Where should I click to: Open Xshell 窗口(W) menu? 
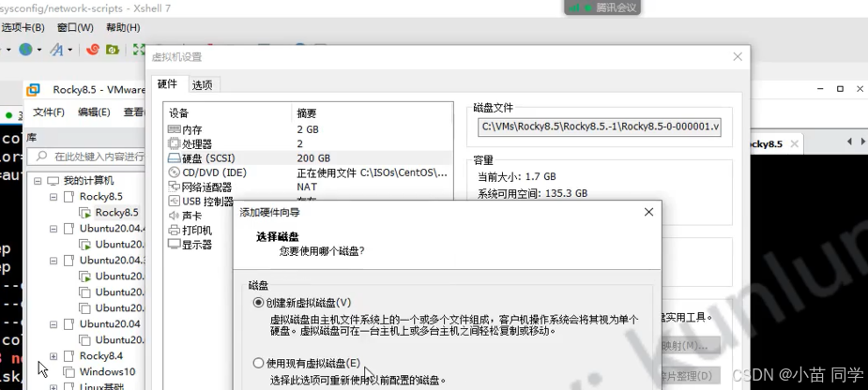pos(75,28)
